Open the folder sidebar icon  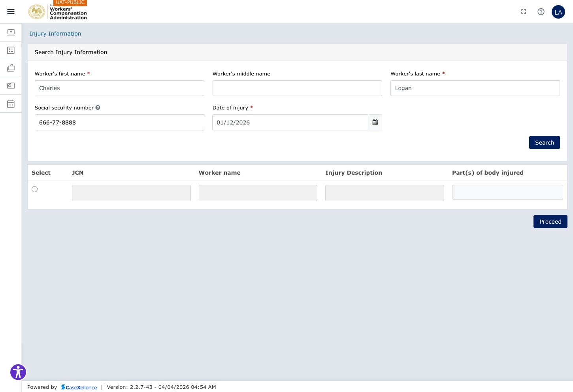pyautogui.click(x=11, y=85)
